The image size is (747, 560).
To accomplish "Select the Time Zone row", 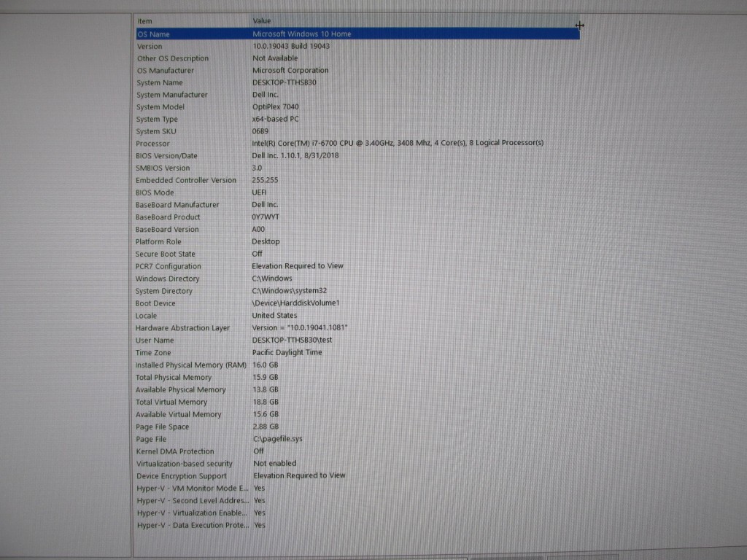I will pyautogui.click(x=357, y=353).
